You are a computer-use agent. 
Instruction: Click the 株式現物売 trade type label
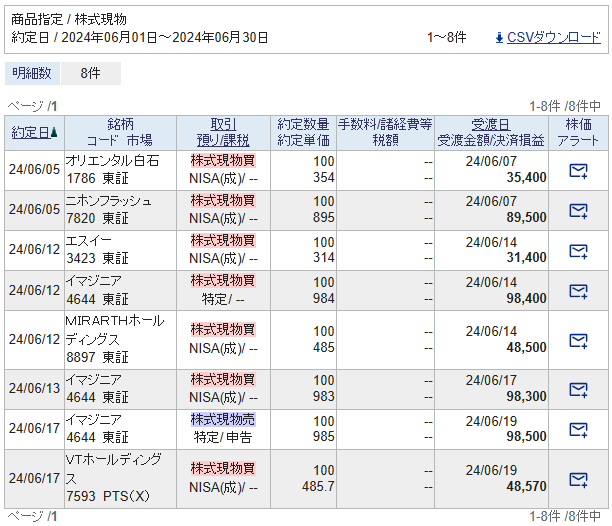(x=223, y=419)
